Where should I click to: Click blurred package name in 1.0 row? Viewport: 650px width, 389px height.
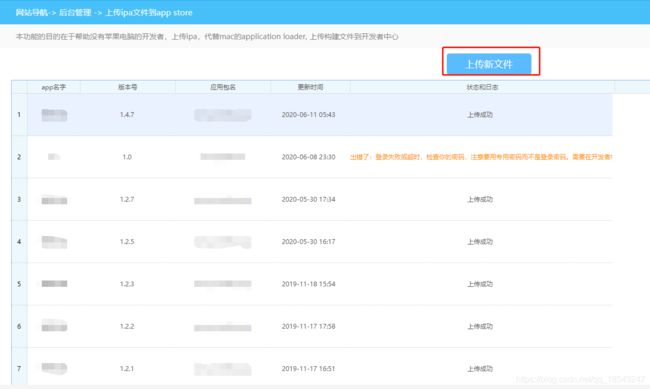pos(223,156)
